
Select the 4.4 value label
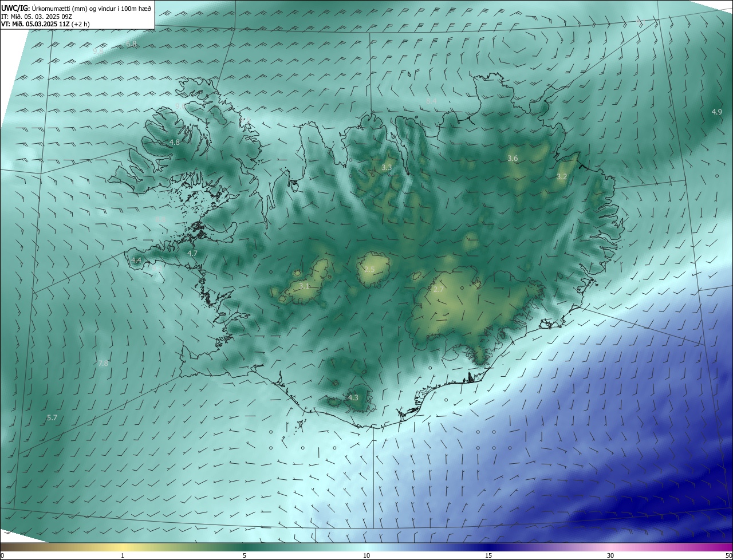(136, 261)
